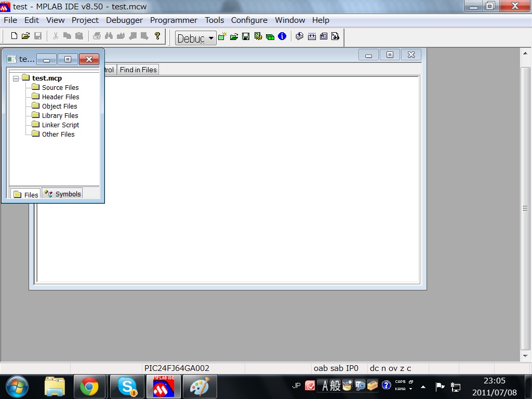The height and width of the screenshot is (399, 532).
Task: Switch to the Find in Files tab
Action: tap(138, 70)
